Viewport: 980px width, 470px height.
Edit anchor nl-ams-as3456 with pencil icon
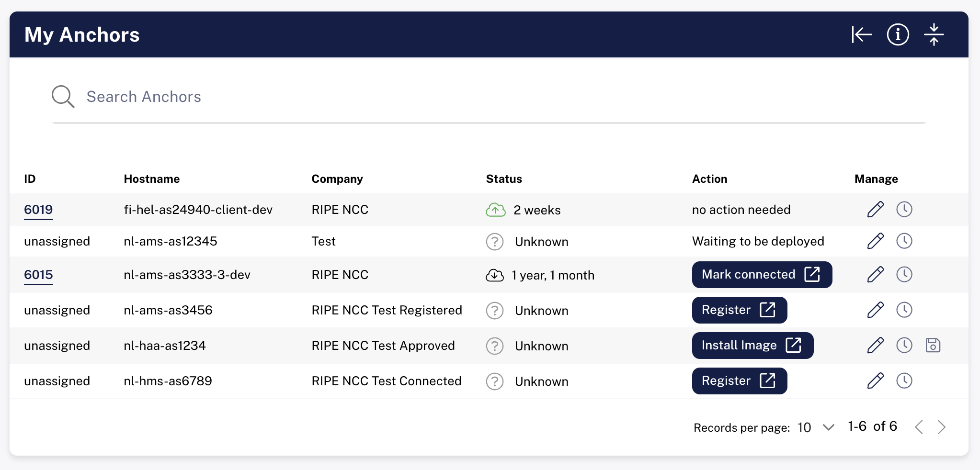[875, 310]
